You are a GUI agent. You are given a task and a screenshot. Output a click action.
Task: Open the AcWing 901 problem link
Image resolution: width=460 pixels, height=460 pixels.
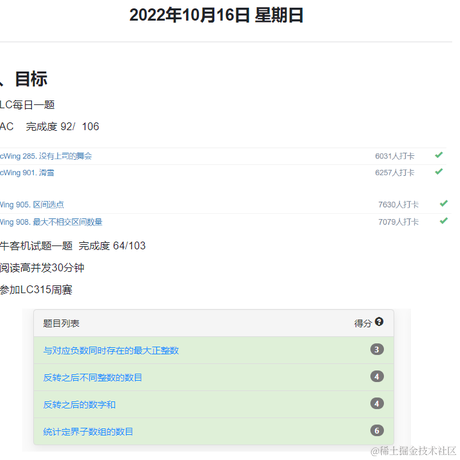click(27, 173)
